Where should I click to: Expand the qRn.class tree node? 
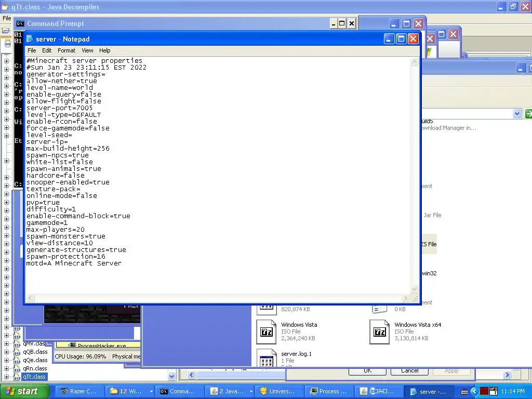pos(6,368)
